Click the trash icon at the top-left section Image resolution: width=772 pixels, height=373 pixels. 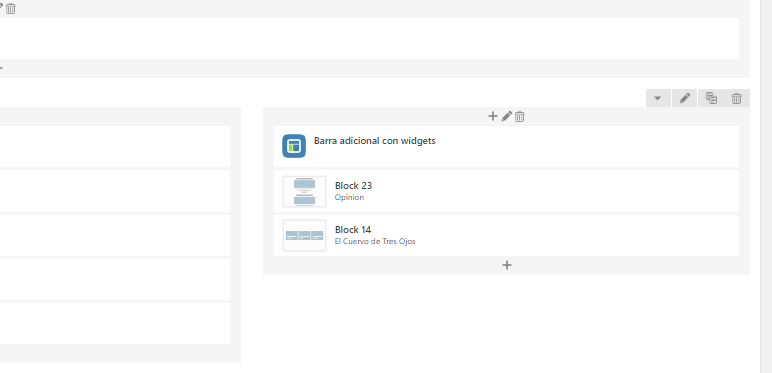pos(11,8)
